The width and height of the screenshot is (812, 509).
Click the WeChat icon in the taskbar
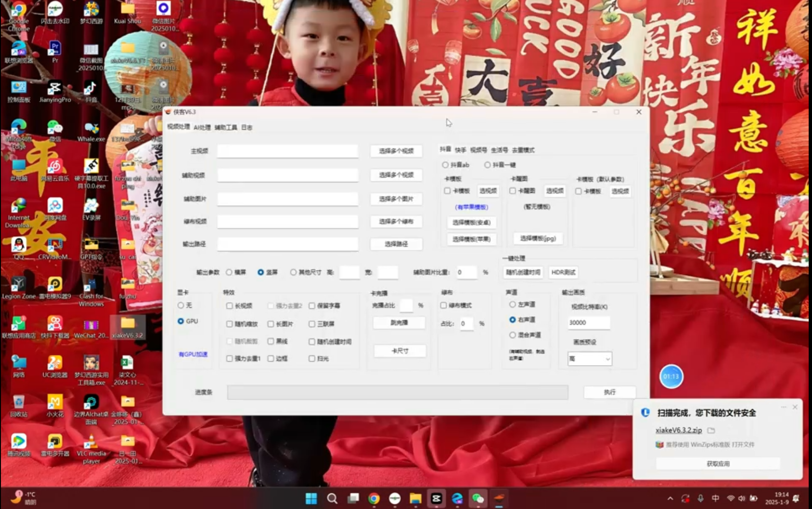[x=478, y=498]
